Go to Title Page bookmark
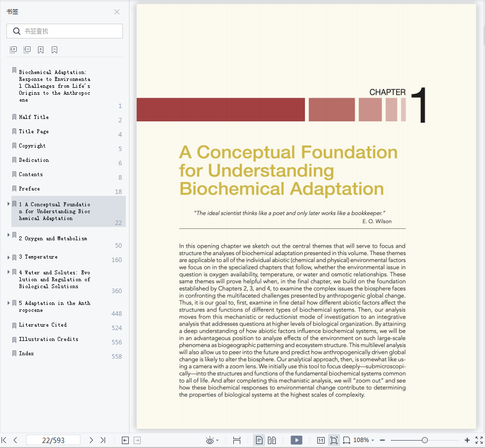485x448 pixels. (x=34, y=131)
